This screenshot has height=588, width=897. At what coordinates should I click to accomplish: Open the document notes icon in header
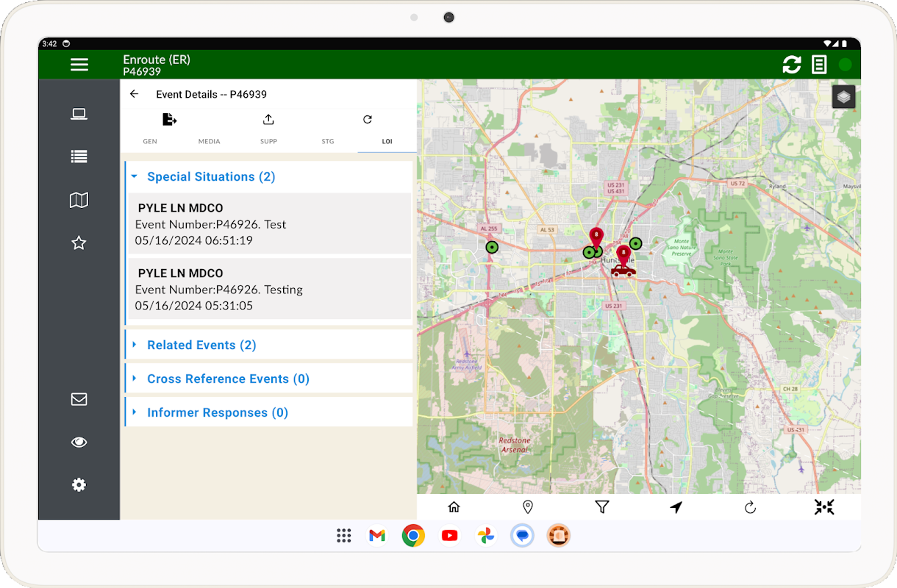pyautogui.click(x=819, y=65)
